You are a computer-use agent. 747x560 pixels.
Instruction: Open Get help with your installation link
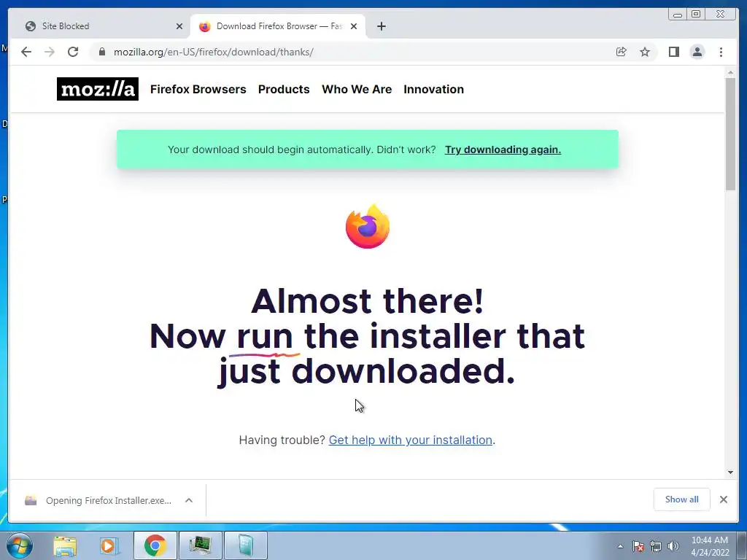point(411,440)
